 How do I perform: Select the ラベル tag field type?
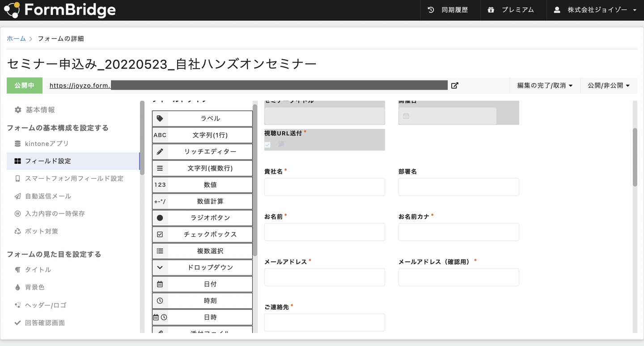click(202, 119)
